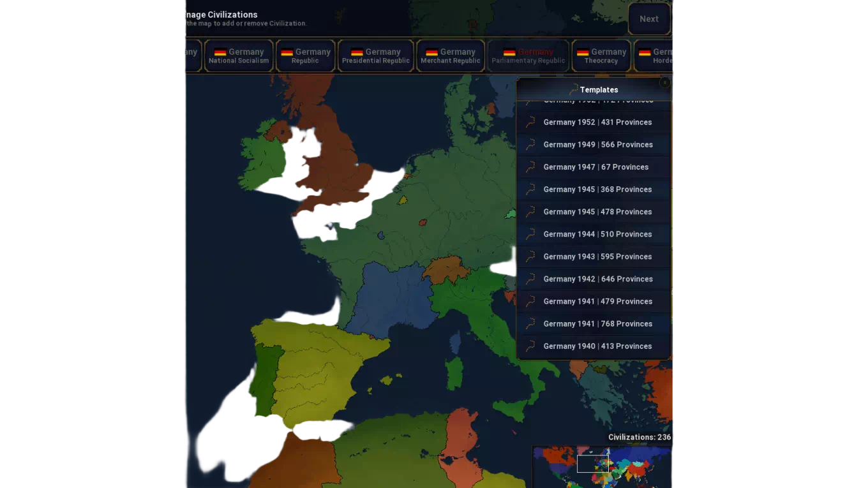868x488 pixels.
Task: Click icon next to Germany 1942 template
Action: pyautogui.click(x=530, y=279)
